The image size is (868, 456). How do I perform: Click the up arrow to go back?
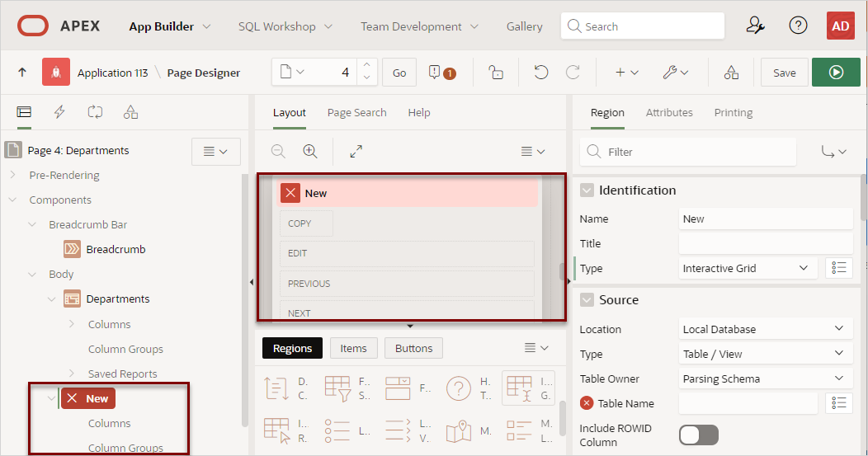click(x=22, y=72)
